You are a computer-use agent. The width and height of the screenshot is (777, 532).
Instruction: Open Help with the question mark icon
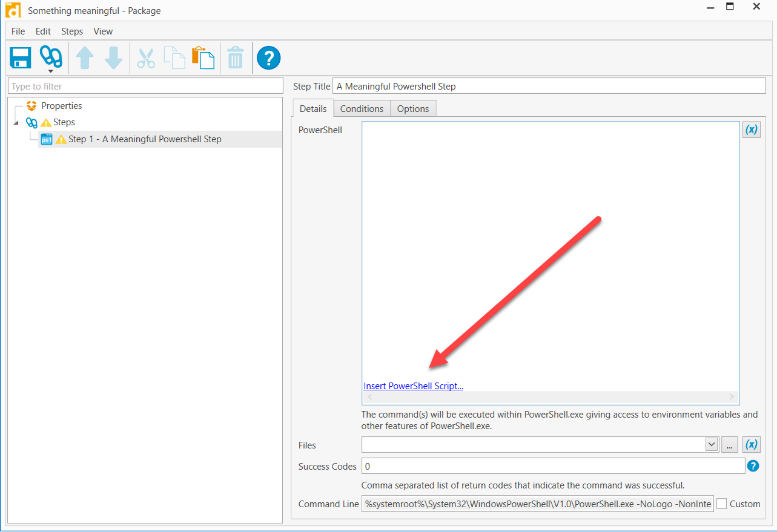(x=268, y=58)
